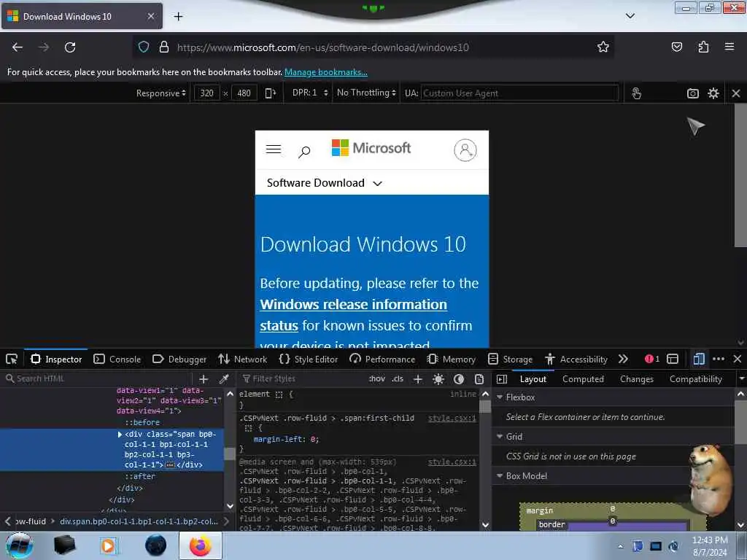Open the Responsive device dropdown
747x560 pixels.
pos(161,93)
